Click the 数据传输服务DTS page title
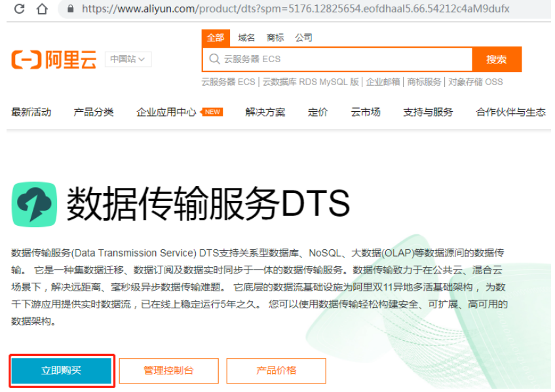This screenshot has width=555, height=392. click(x=208, y=204)
